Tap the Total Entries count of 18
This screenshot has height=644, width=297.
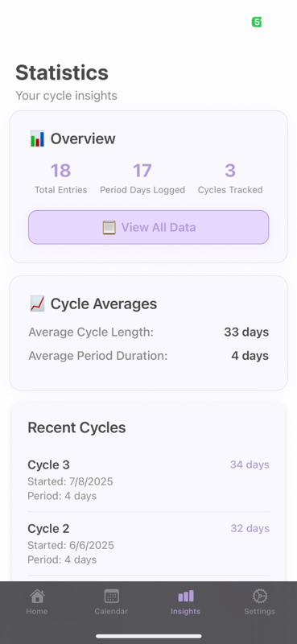(61, 171)
